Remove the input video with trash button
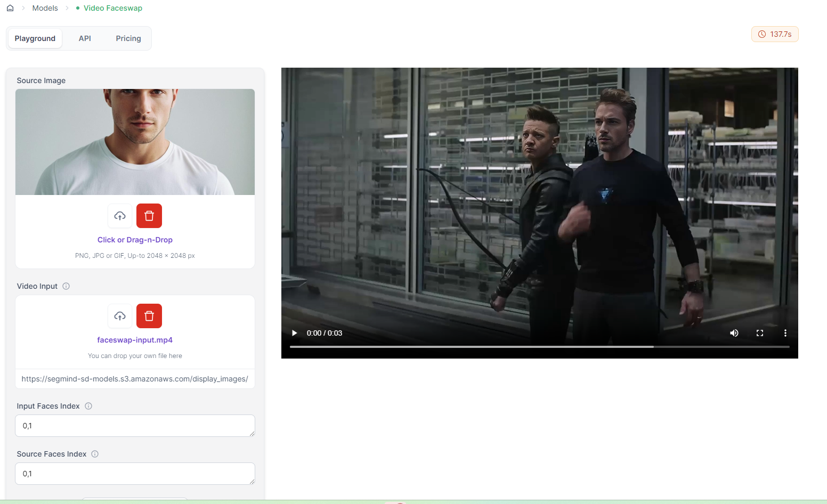Screen dimensions: 827x504 pos(149,316)
